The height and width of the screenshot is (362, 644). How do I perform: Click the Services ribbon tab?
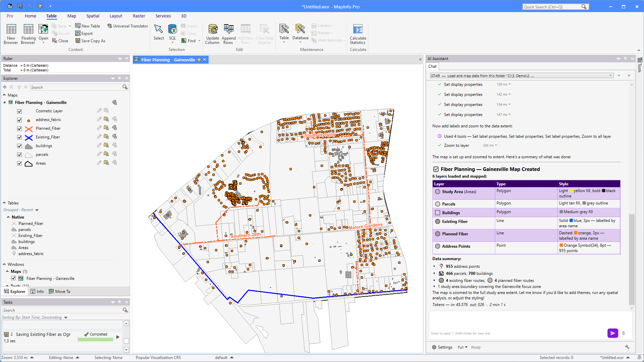pyautogui.click(x=163, y=16)
